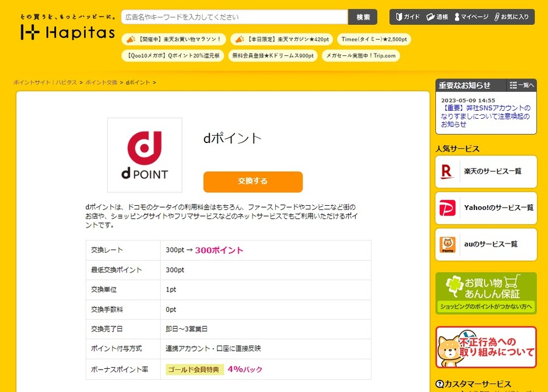
Task: Click the 交換単位 row label
Action: tap(104, 289)
